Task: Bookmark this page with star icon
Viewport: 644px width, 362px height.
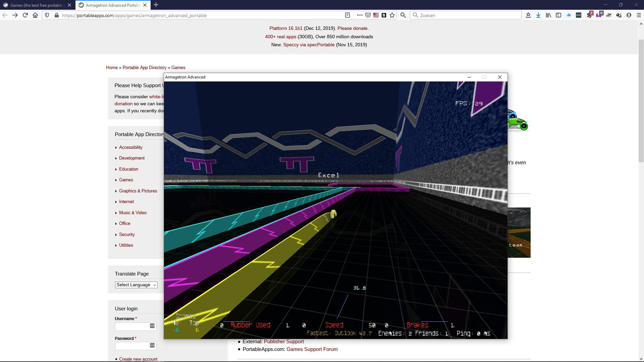Action: [392, 15]
